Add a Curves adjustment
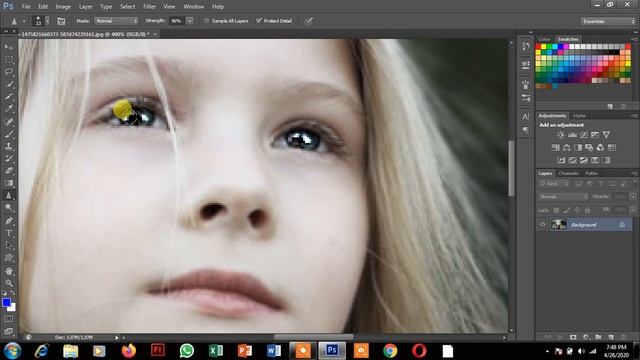The image size is (640, 360). [x=584, y=135]
